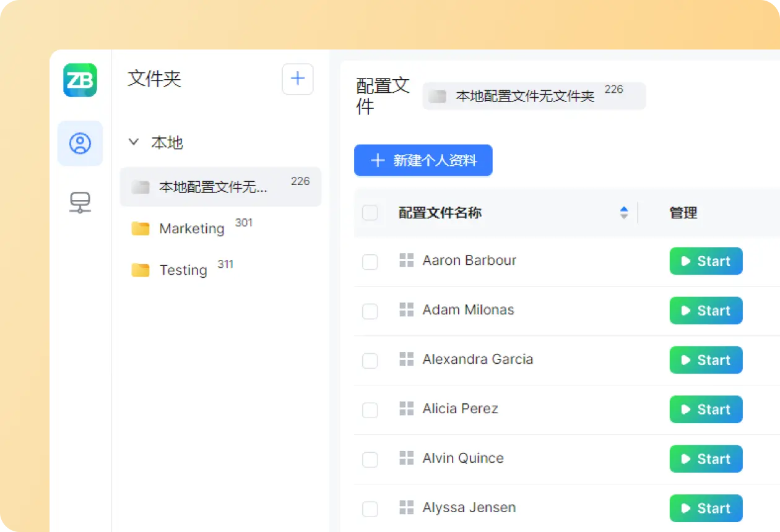Viewport: 780px width, 532px height.
Task: Click grid icon beside Aaron Barbour
Action: [x=406, y=260]
